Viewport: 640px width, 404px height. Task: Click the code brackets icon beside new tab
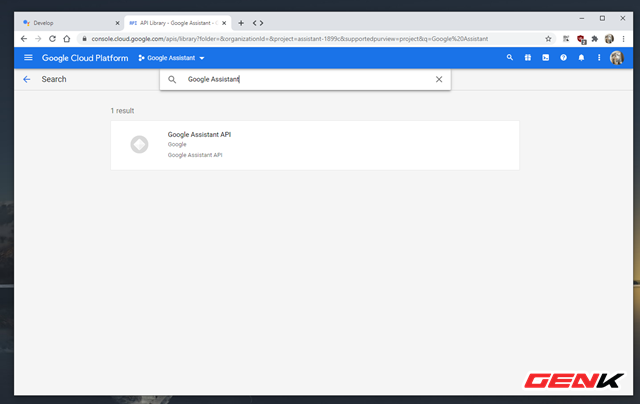(x=258, y=23)
